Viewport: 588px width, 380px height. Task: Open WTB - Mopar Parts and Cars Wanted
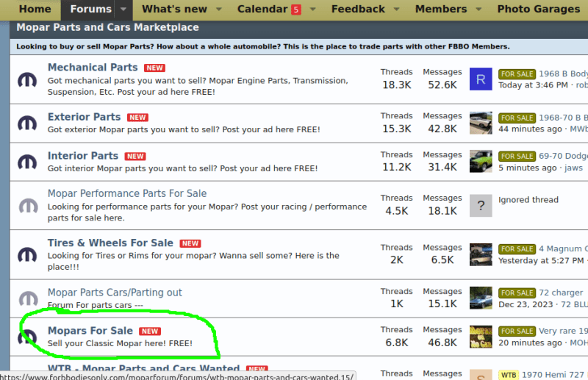click(x=143, y=369)
